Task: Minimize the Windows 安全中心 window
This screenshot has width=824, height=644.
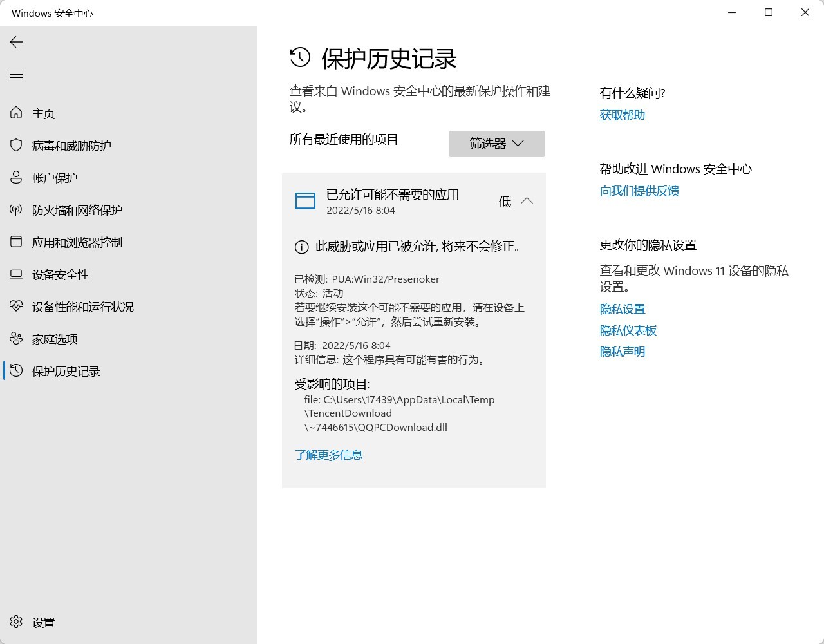Action: pyautogui.click(x=732, y=12)
